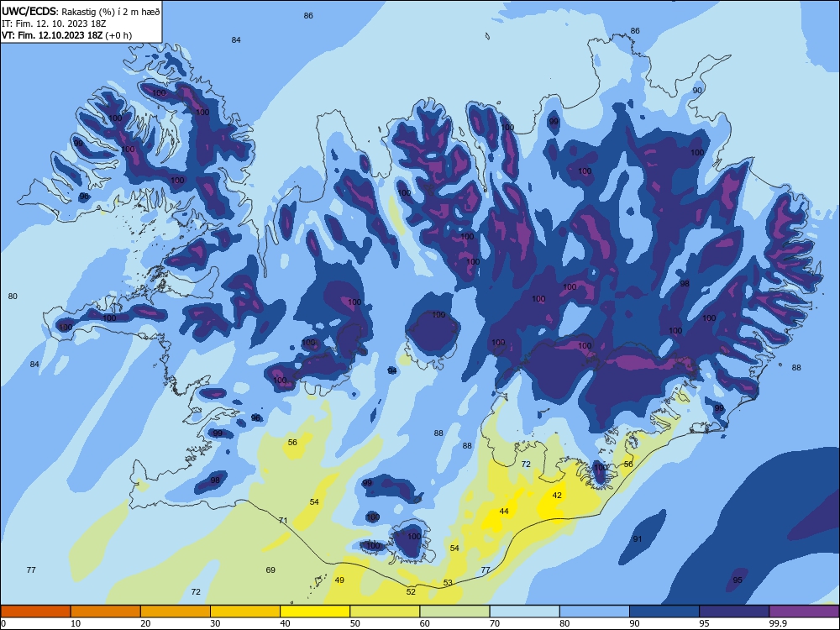Select the 30–40 amber legend segment
Image resolution: width=840 pixels, height=630 pixels.
click(245, 612)
